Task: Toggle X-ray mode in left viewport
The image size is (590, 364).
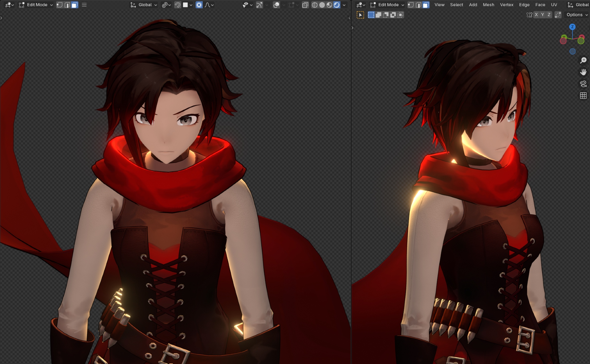Action: coord(305,5)
